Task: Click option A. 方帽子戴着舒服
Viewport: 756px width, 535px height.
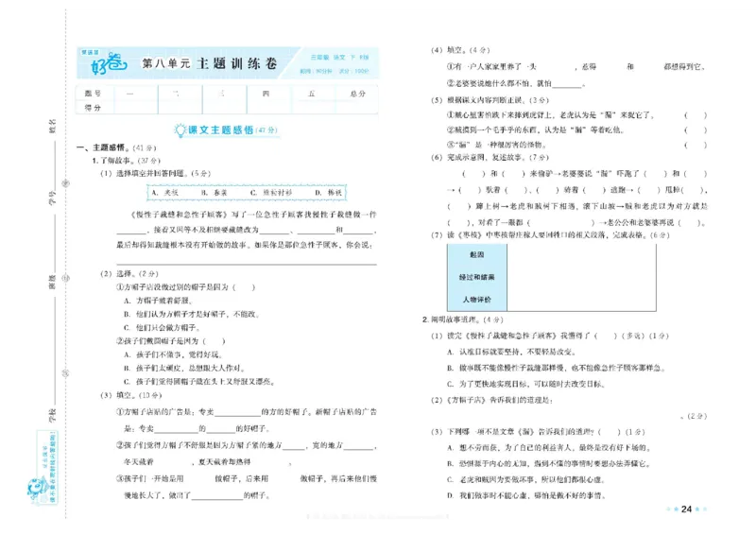Action: coord(159,301)
